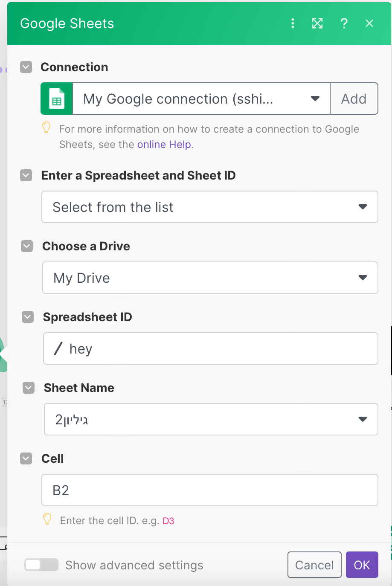392x586 pixels.
Task: Open the Sheet Name dropdown
Action: point(211,419)
